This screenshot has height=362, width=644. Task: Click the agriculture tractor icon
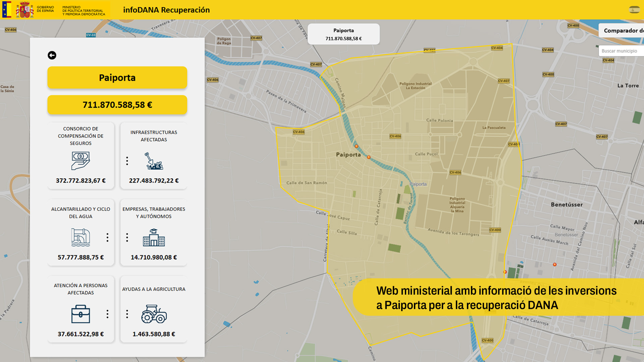[x=154, y=314]
